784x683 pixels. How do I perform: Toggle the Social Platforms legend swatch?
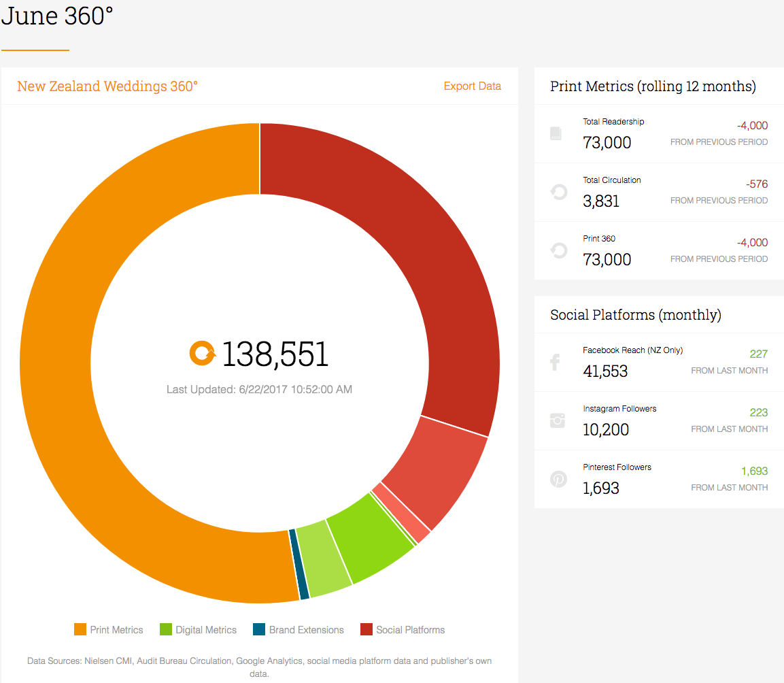[x=367, y=629]
